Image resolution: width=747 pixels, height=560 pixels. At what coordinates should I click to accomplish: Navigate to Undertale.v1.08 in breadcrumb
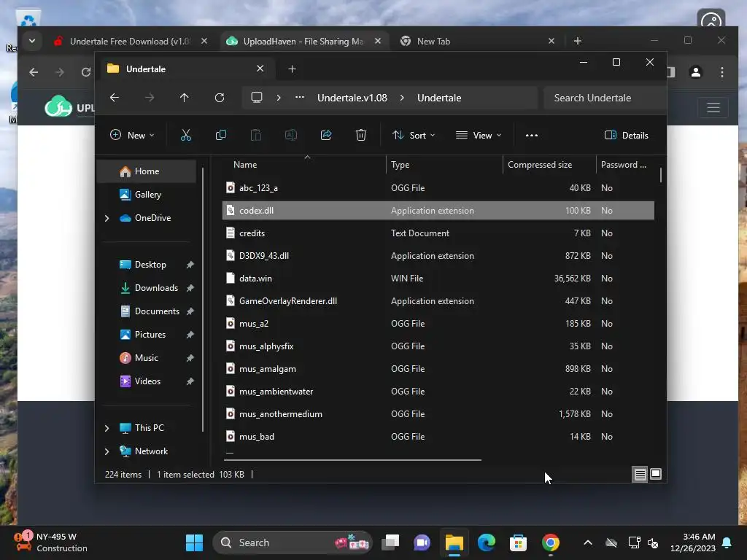pyautogui.click(x=352, y=98)
